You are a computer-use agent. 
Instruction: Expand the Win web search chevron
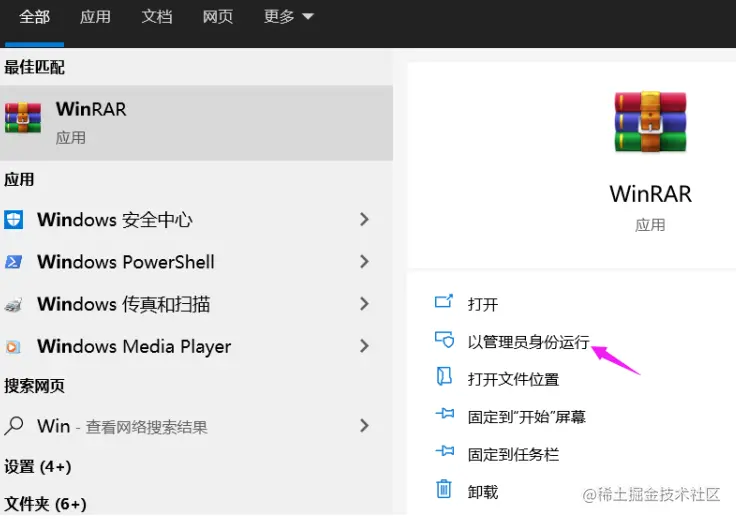[364, 426]
